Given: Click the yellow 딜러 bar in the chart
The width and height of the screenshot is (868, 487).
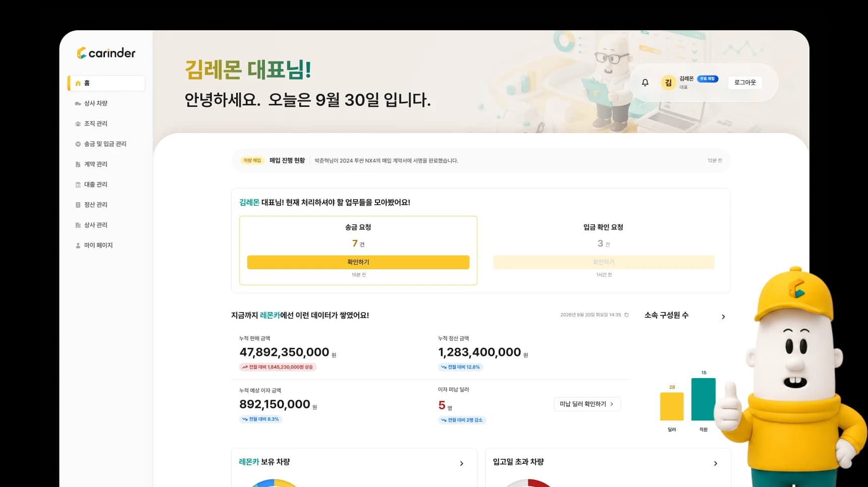Looking at the screenshot, I should [672, 406].
